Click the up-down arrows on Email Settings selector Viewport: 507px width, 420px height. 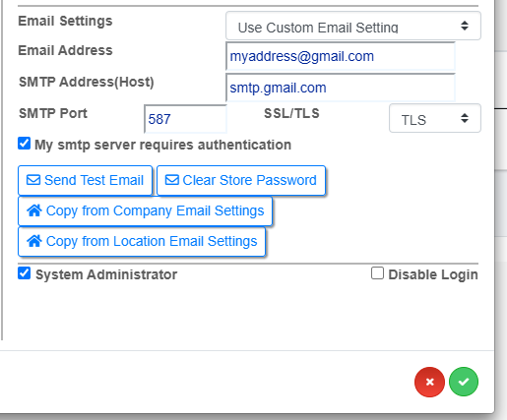(x=465, y=26)
